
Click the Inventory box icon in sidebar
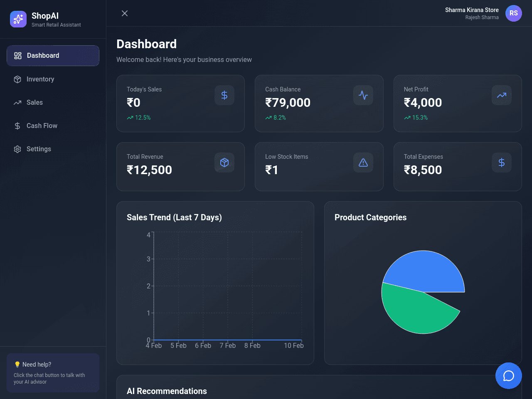click(17, 79)
